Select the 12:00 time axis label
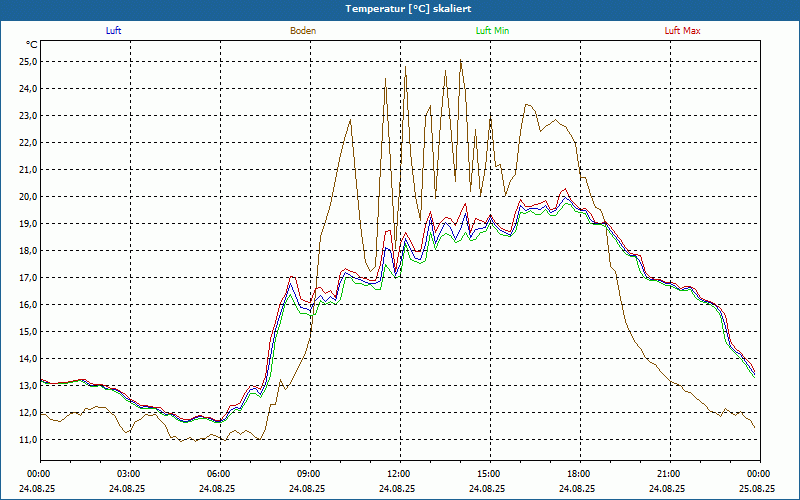Screen dimensions: 800x500 pos(399,473)
